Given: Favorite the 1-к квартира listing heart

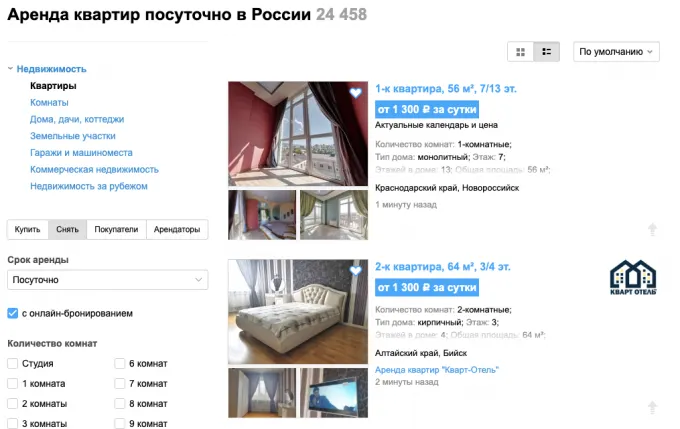Looking at the screenshot, I should (356, 92).
